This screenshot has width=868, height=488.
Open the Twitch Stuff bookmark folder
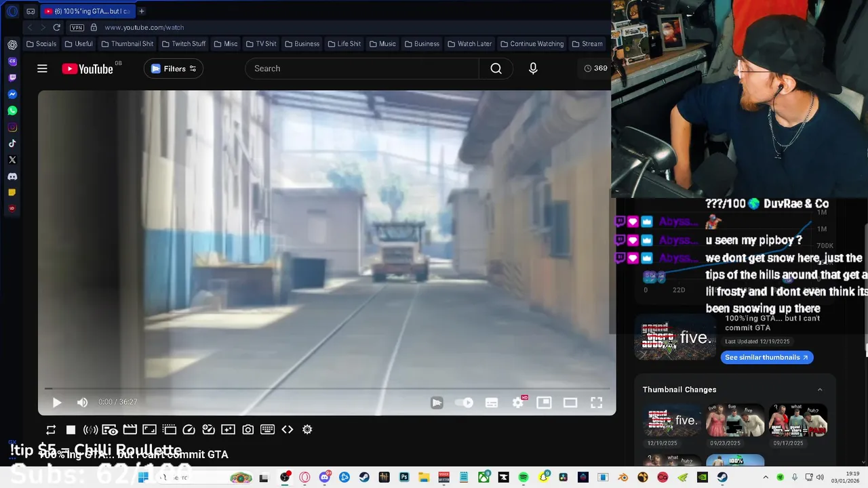coord(184,44)
